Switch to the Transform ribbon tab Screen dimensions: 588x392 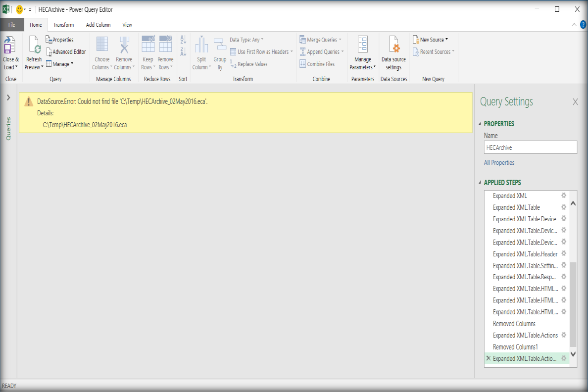coord(63,25)
